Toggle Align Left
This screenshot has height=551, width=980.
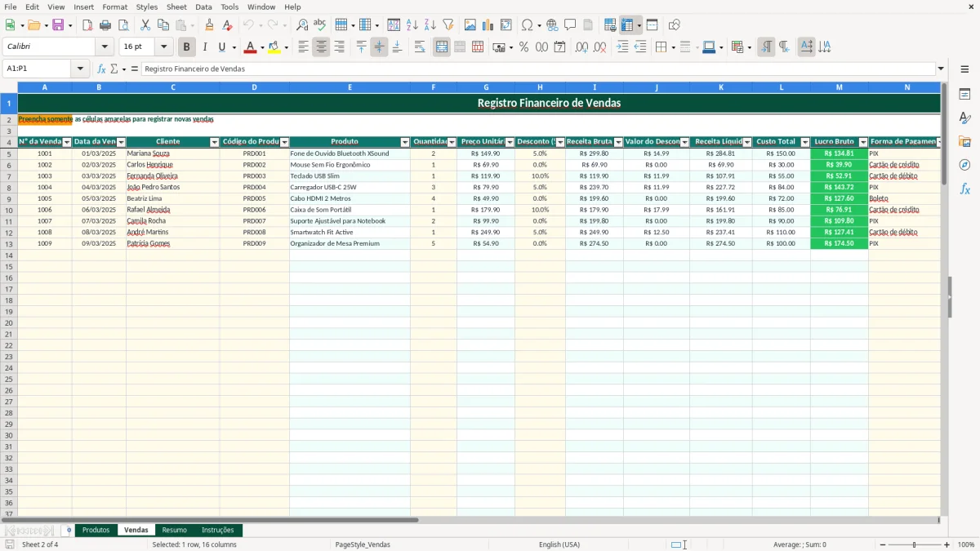[303, 47]
